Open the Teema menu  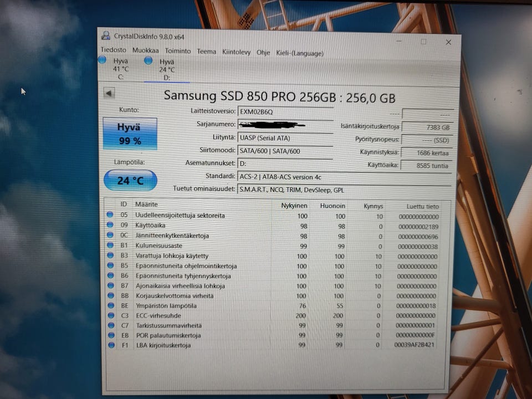click(x=207, y=52)
